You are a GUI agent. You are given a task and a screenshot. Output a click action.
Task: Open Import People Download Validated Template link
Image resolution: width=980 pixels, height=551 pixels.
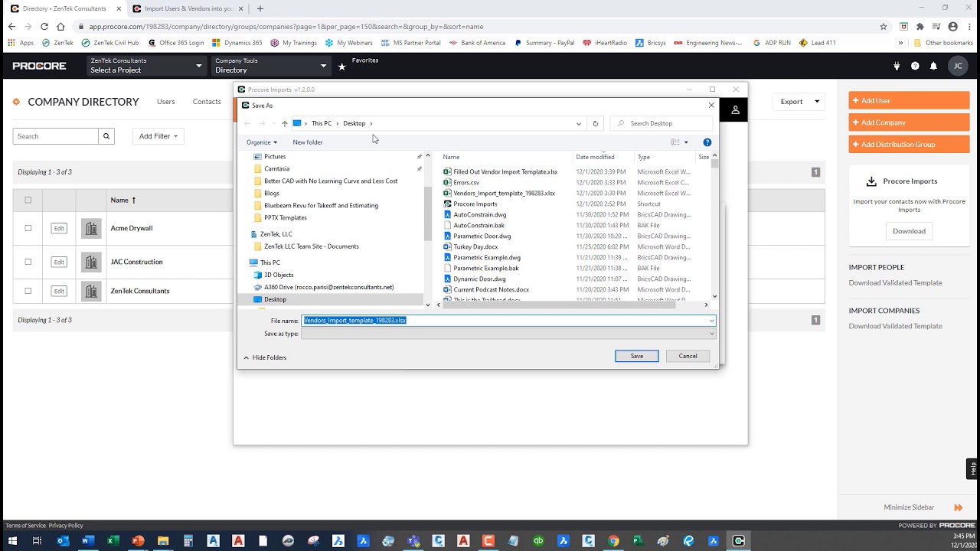pyautogui.click(x=895, y=283)
